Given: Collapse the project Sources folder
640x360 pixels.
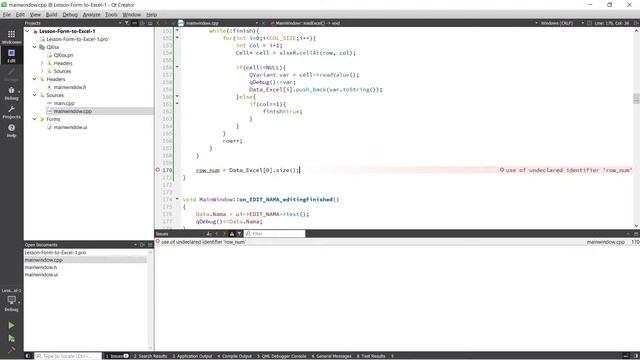Looking at the screenshot, I should tap(35, 95).
